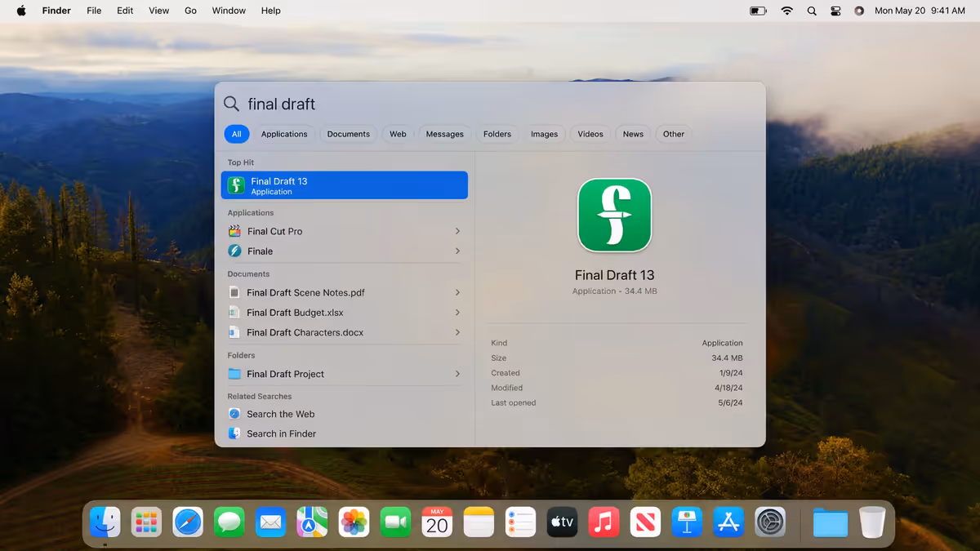Click the spreadsheet icon for Final Draft Budget
980x551 pixels.
tap(234, 313)
